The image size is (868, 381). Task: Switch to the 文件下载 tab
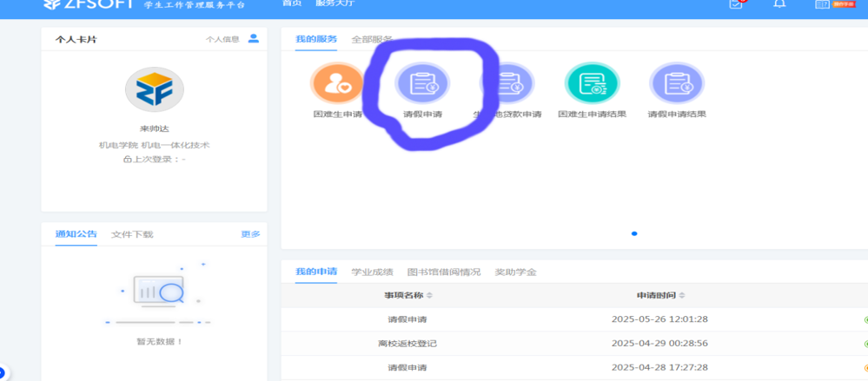(x=132, y=234)
